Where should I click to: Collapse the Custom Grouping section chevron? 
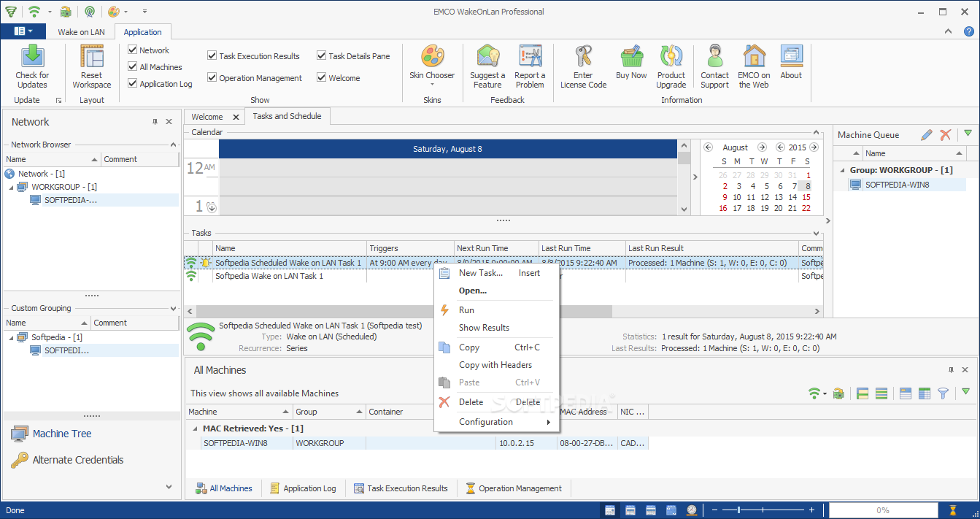(x=173, y=309)
